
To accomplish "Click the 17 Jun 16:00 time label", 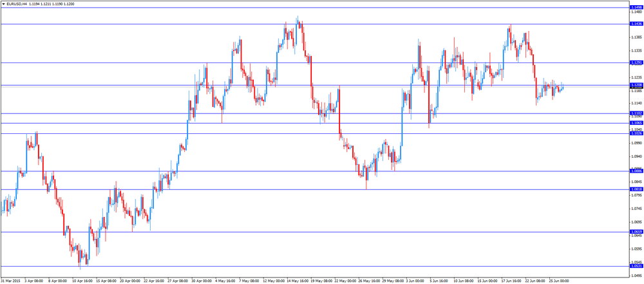I will click(x=511, y=281).
